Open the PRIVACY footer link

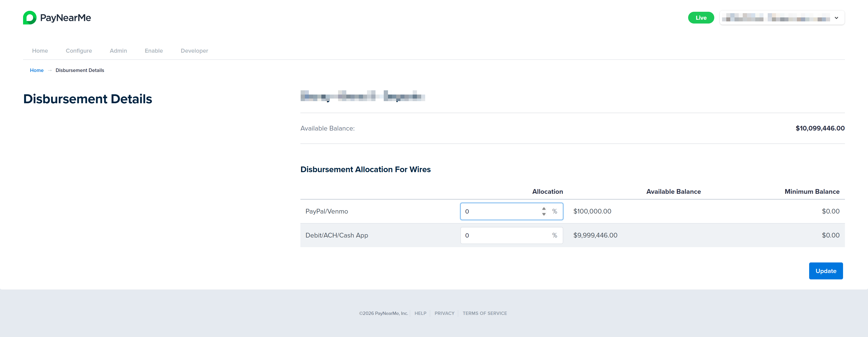point(444,313)
